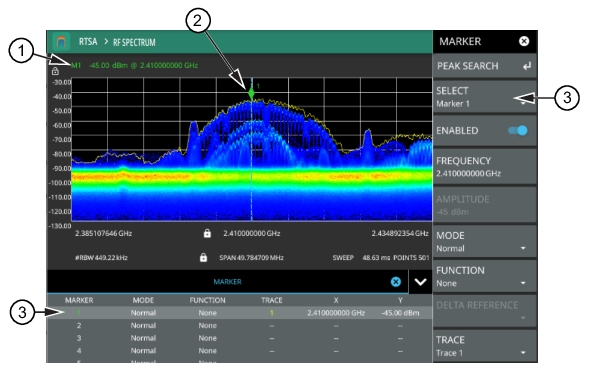Close the MARKER side panel
The height and width of the screenshot is (369, 592).
tap(524, 41)
